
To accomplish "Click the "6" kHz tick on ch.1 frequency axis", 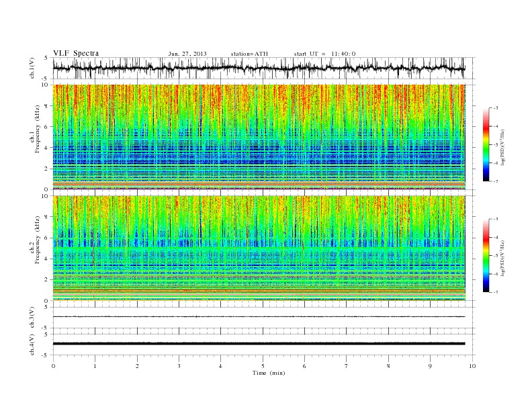I will [x=47, y=127].
